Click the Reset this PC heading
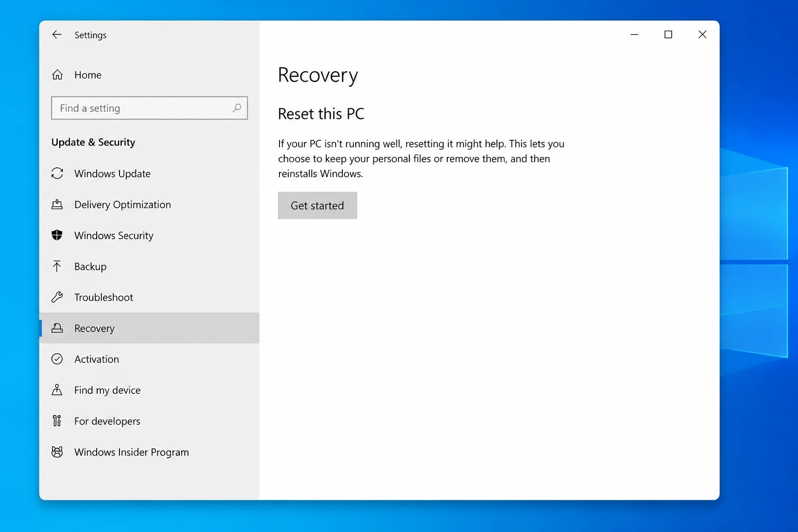This screenshot has width=798, height=532. 321,114
